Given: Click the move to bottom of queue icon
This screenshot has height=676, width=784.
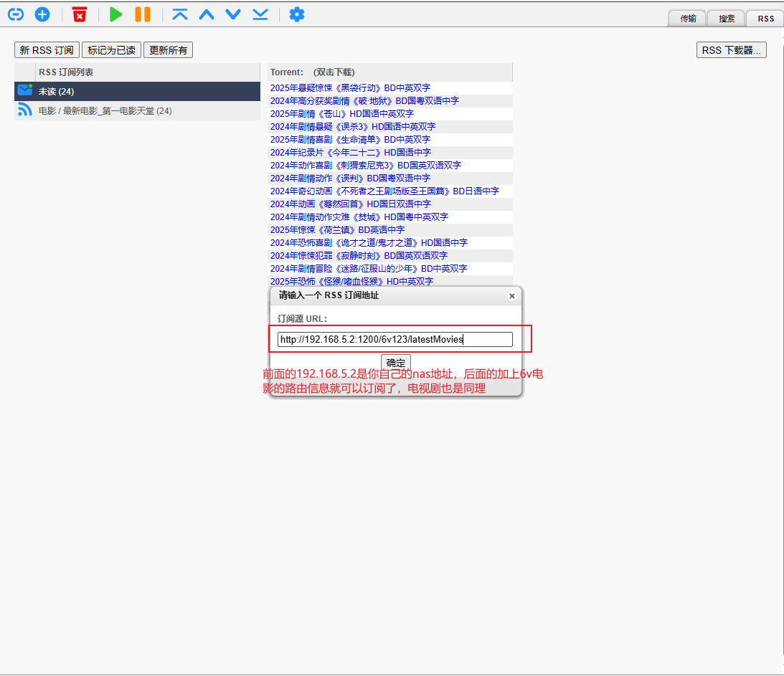Looking at the screenshot, I should (260, 14).
